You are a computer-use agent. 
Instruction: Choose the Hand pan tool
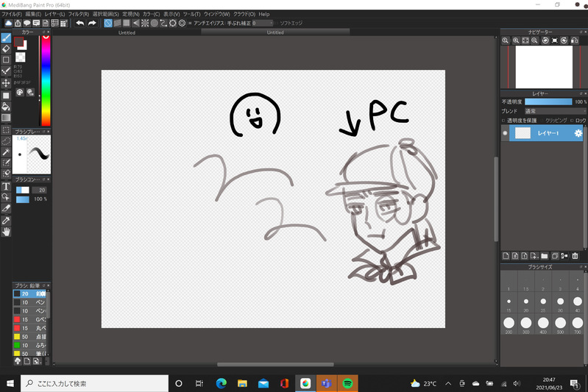click(6, 232)
